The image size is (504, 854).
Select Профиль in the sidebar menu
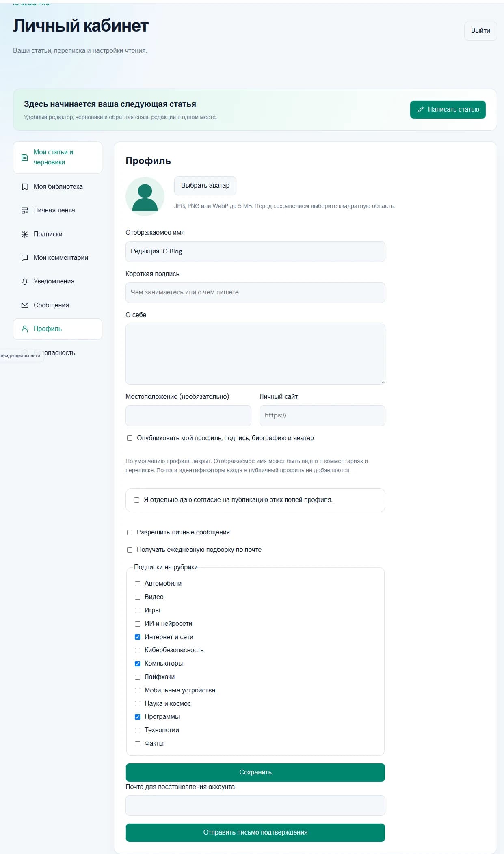click(58, 329)
